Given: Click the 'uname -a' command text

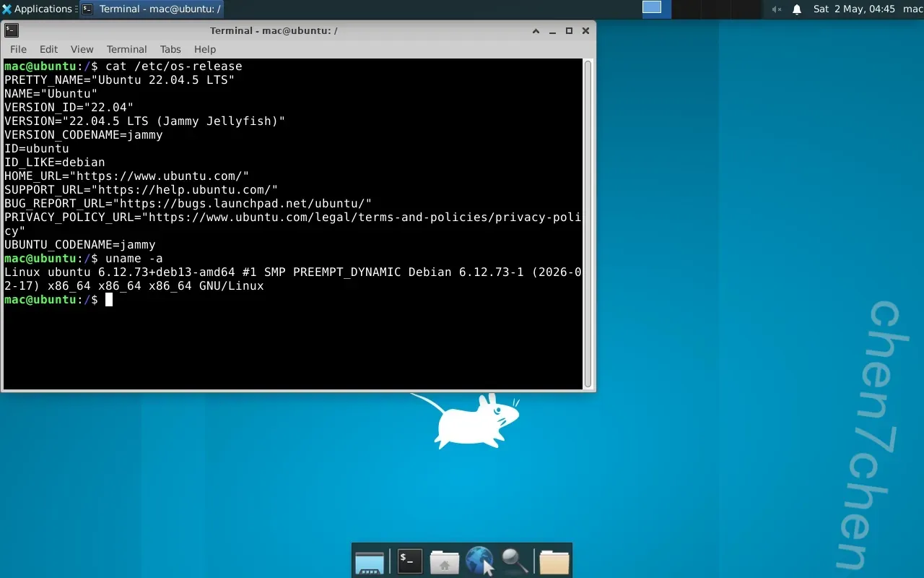Looking at the screenshot, I should [x=134, y=258].
